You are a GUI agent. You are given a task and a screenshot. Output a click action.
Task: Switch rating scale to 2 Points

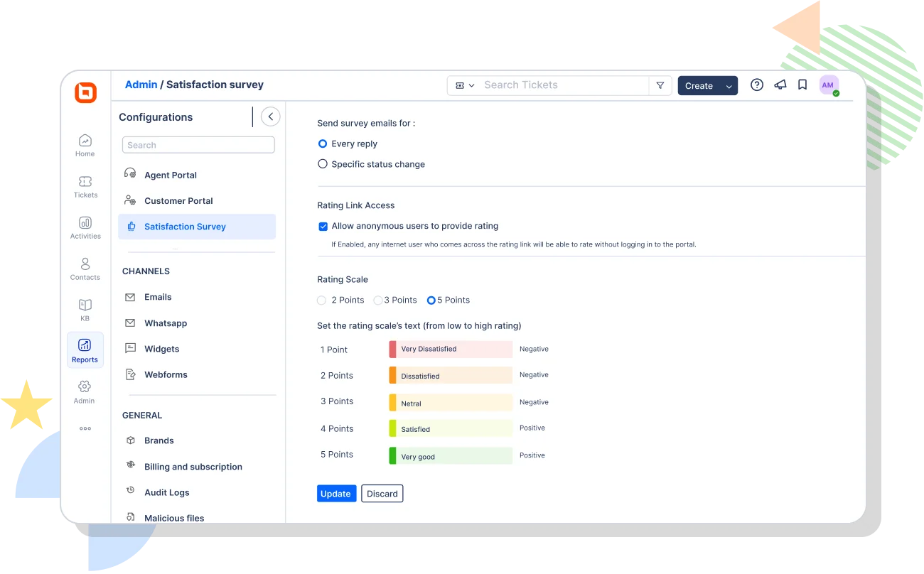(321, 300)
